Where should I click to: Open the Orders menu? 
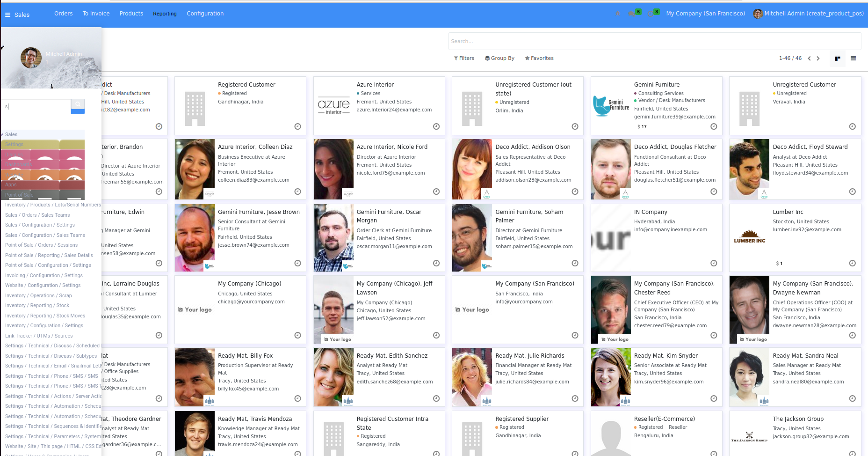click(x=63, y=14)
